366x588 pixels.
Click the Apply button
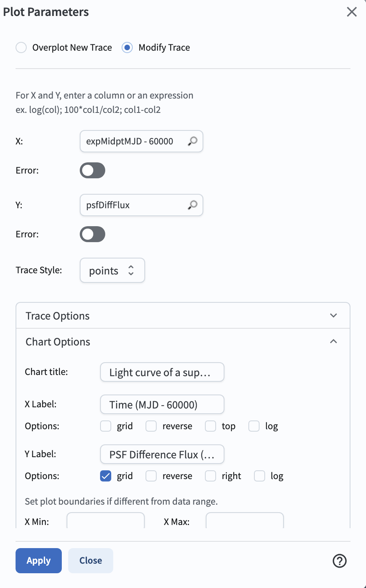coord(39,560)
